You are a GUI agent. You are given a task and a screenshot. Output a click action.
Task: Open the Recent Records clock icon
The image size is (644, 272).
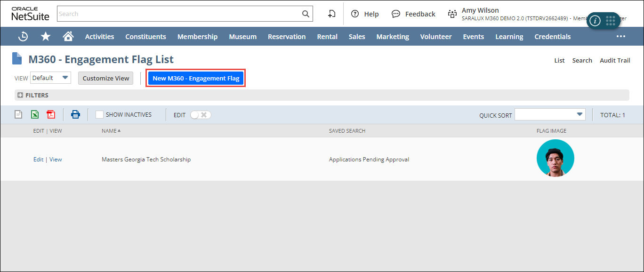point(23,36)
